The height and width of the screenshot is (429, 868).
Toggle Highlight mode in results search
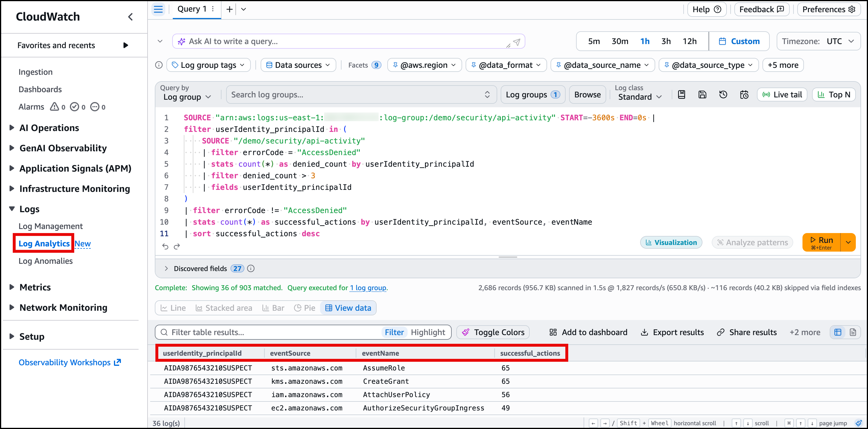(428, 332)
